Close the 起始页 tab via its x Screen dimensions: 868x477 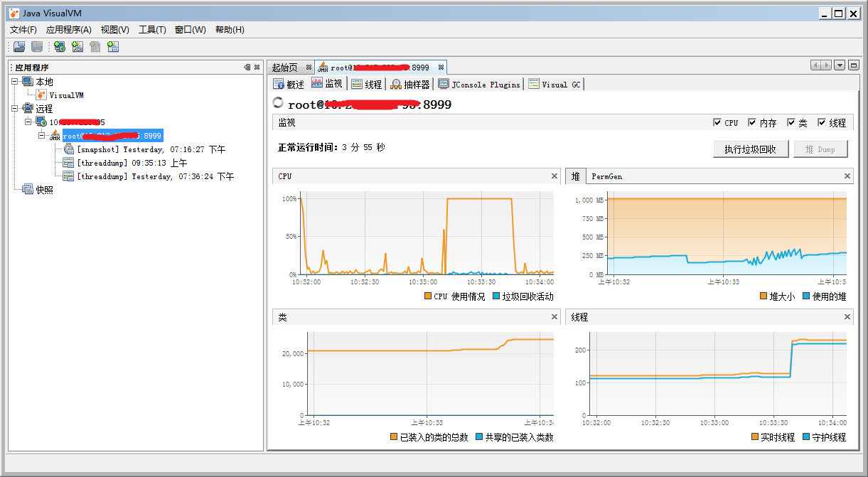pos(309,68)
